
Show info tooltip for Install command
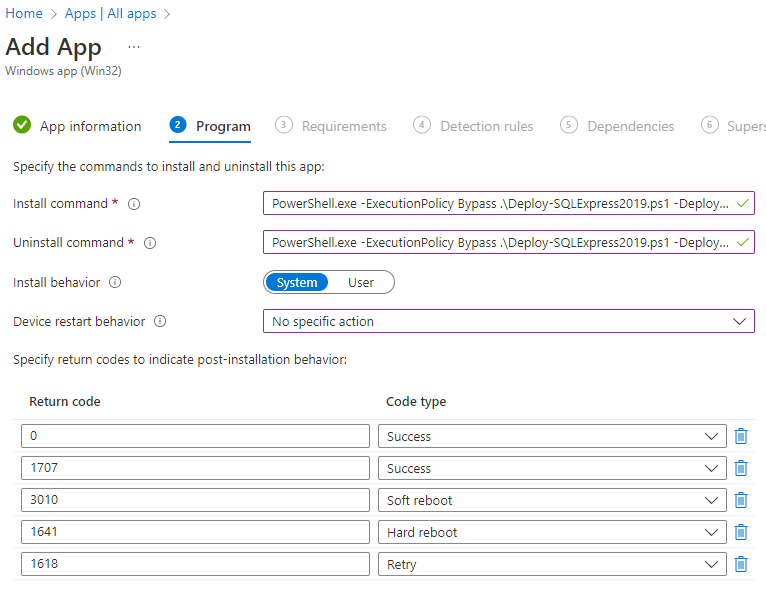(134, 204)
